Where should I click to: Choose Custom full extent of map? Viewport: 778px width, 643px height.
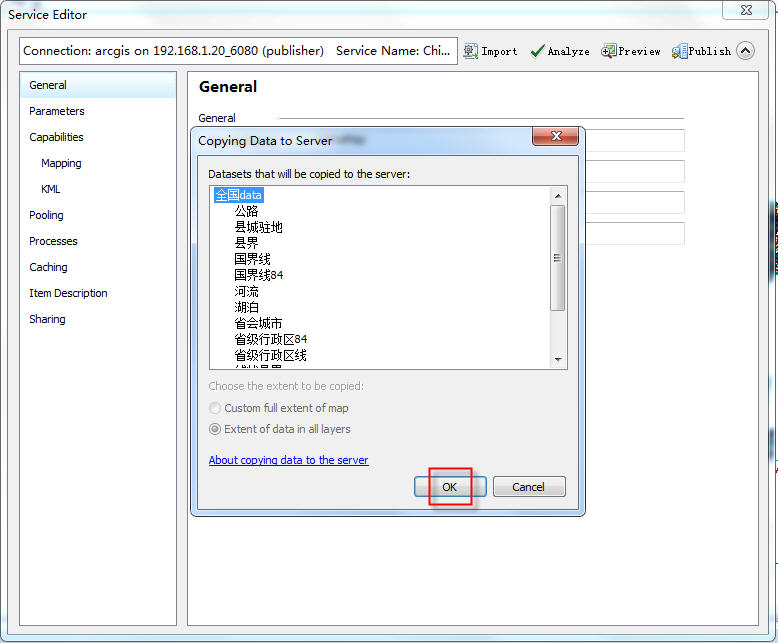[x=279, y=408]
